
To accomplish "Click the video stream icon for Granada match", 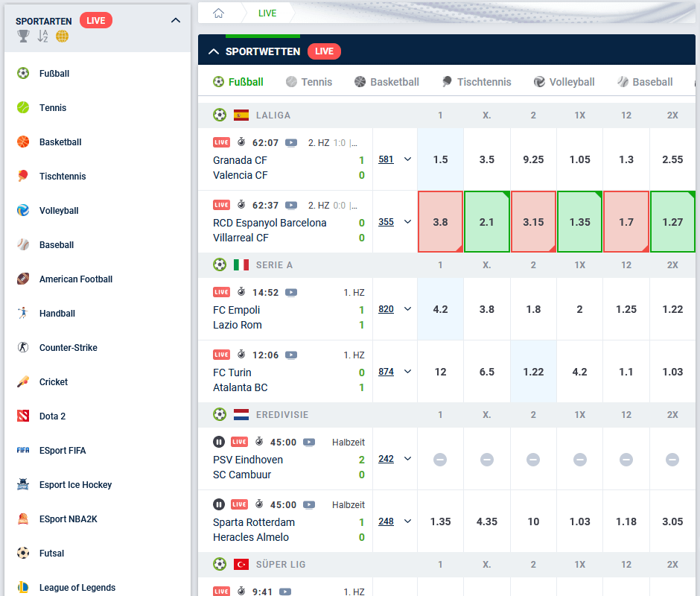I will 291,142.
